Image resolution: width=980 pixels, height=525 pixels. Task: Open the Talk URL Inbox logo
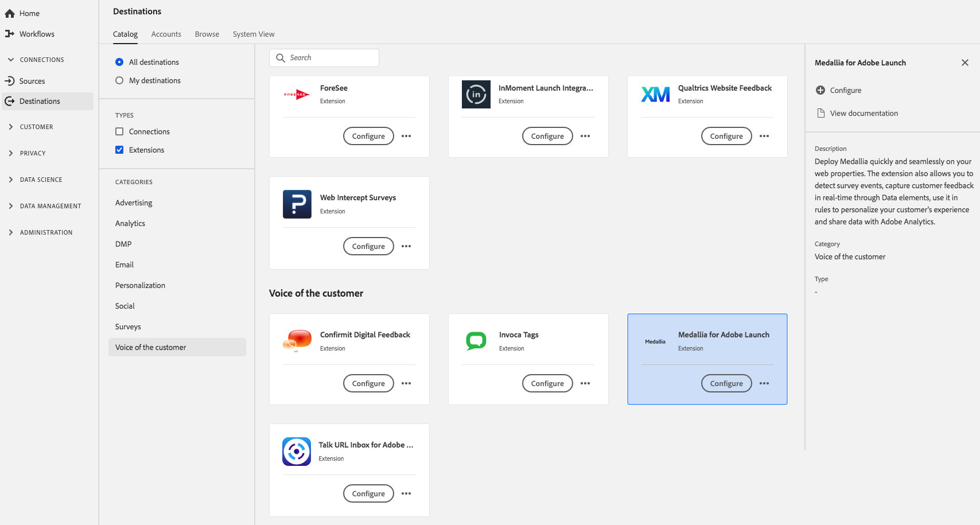[x=297, y=452]
